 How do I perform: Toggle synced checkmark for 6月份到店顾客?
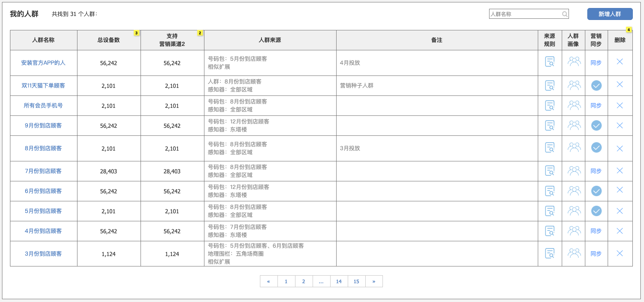coord(596,191)
